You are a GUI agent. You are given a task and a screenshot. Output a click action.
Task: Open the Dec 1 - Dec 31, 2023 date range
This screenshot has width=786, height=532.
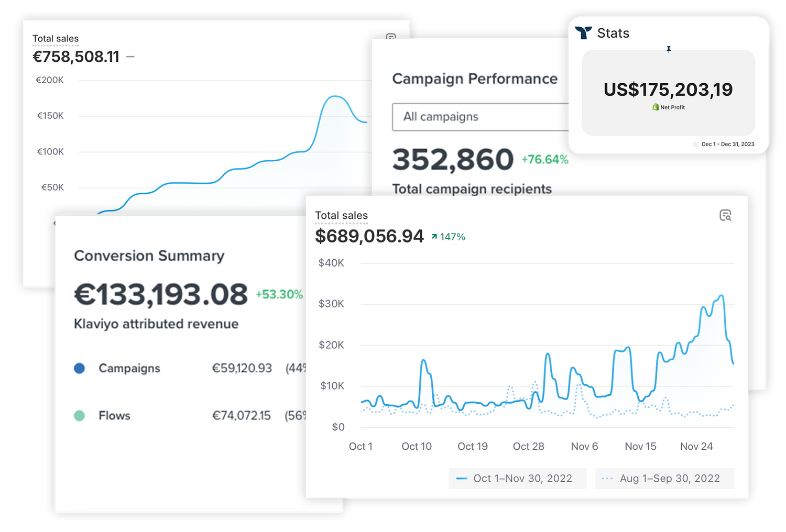[728, 145]
